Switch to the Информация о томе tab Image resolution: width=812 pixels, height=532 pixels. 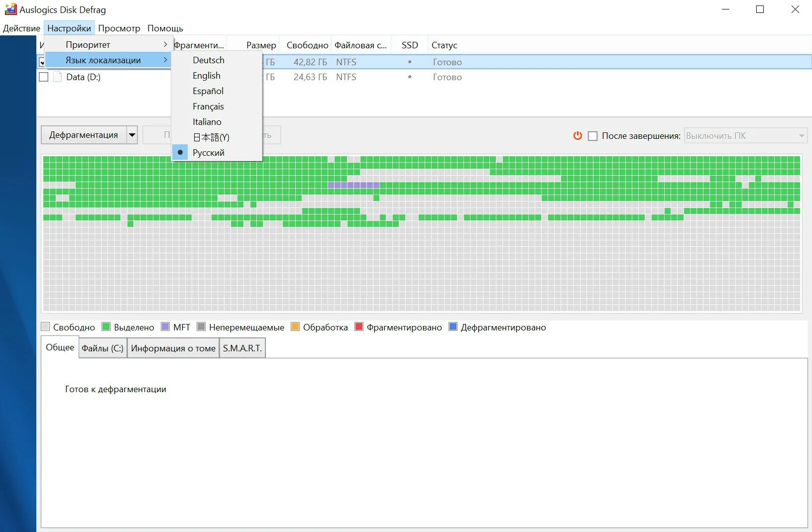[x=173, y=348]
